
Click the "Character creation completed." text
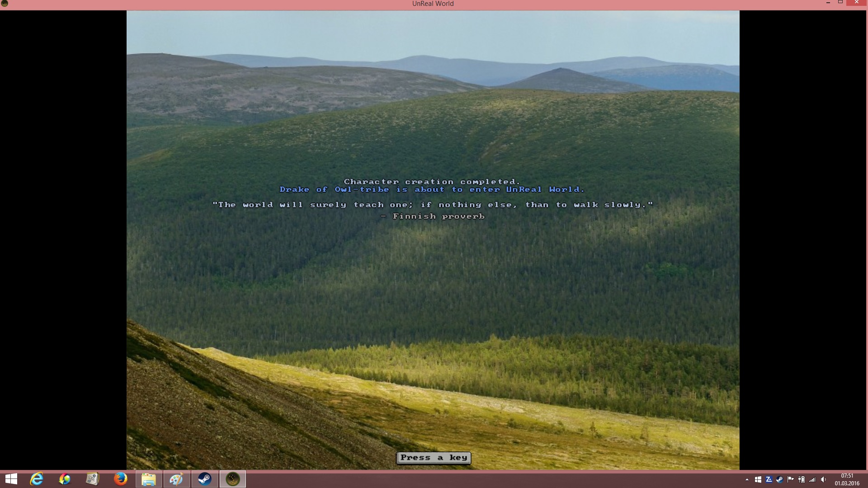point(432,182)
